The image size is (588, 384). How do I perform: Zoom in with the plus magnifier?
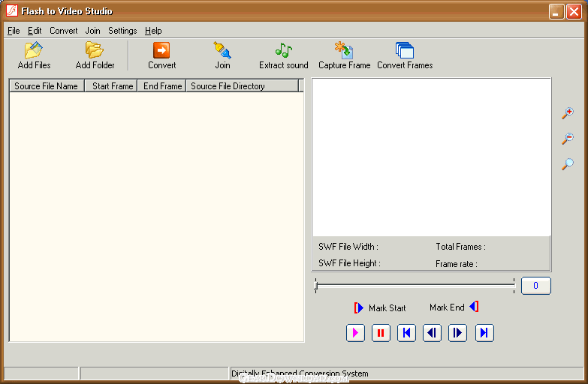point(568,113)
